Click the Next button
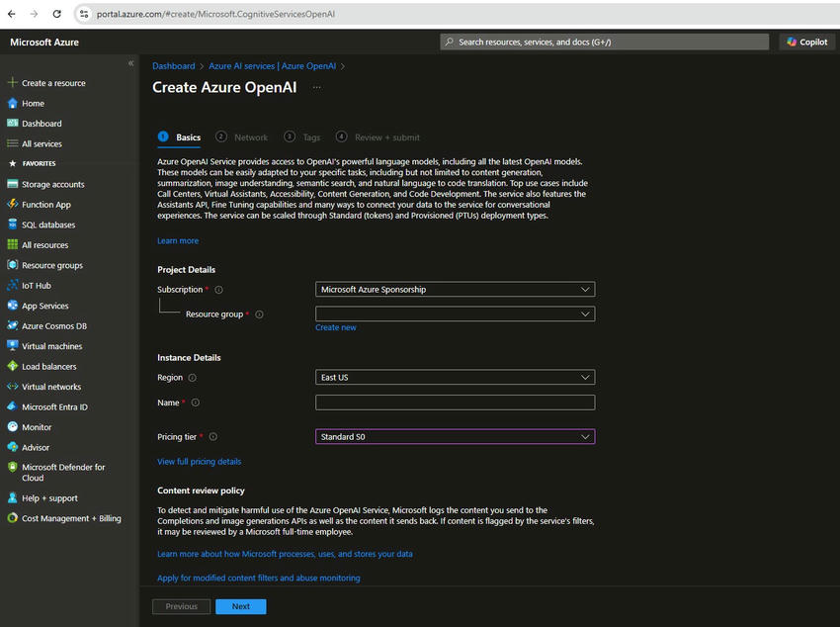Viewport: 840px width, 627px height. (240, 606)
